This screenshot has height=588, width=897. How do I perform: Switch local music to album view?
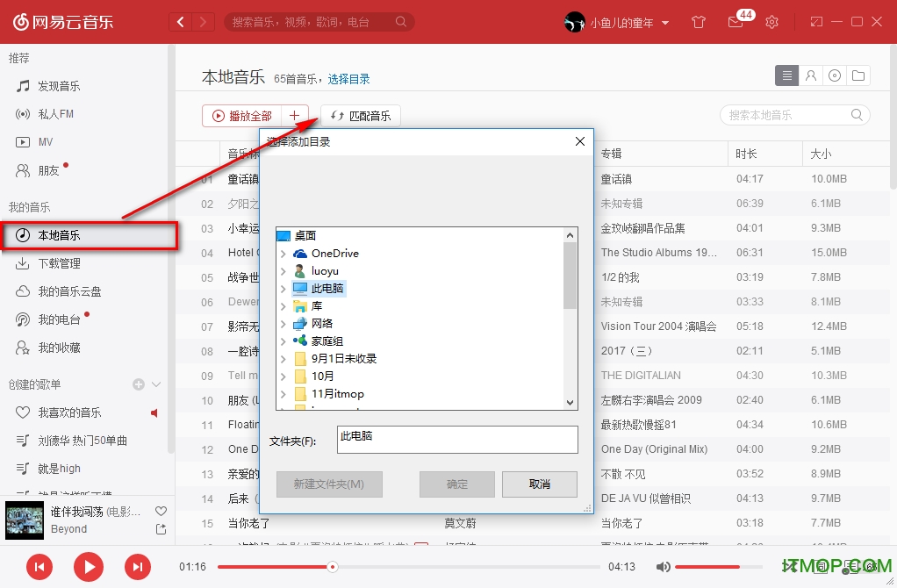pos(835,75)
